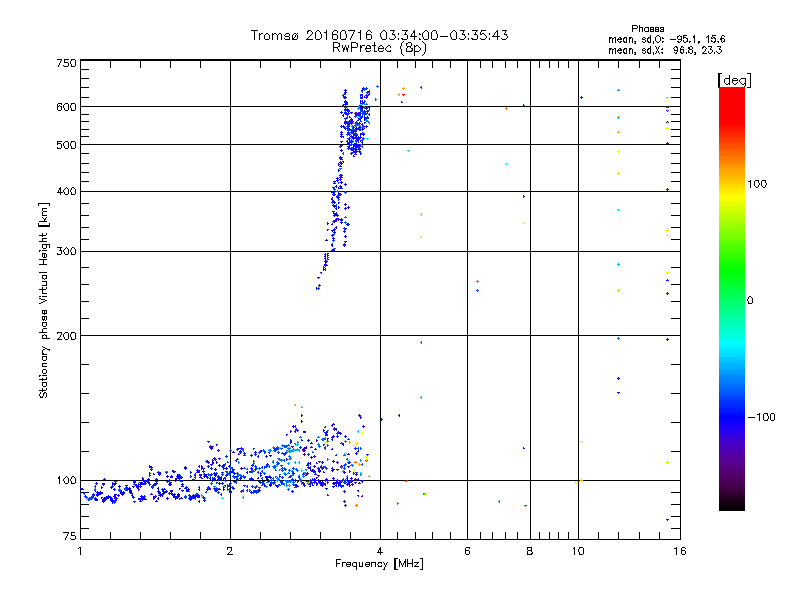Image resolution: width=800 pixels, height=600 pixels.
Task: Click the colorbar label '0'
Action: tap(750, 301)
